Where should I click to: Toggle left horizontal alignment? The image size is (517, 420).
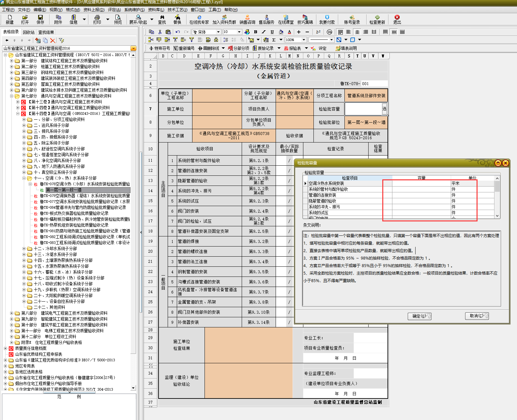348,32
